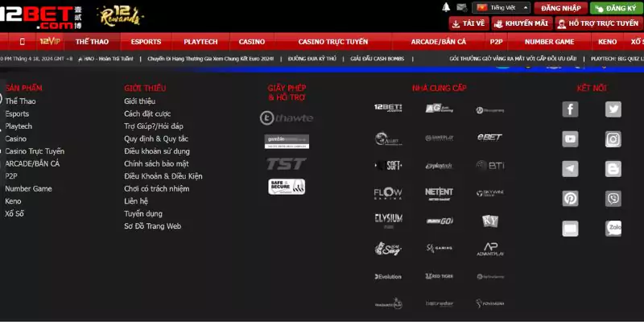This screenshot has height=322, width=644.
Task: Open the 12VIP nav item
Action: point(50,42)
